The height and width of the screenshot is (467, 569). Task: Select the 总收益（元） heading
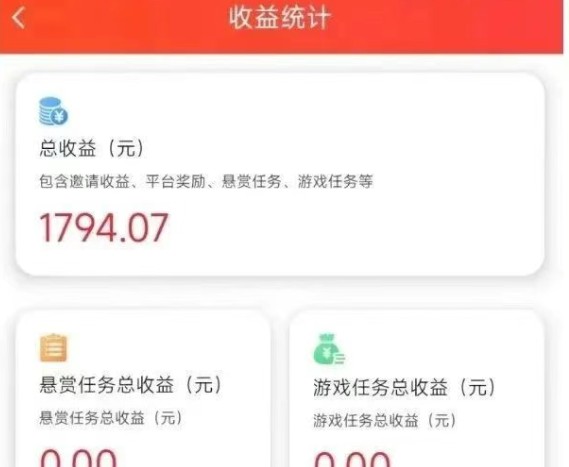point(93,148)
